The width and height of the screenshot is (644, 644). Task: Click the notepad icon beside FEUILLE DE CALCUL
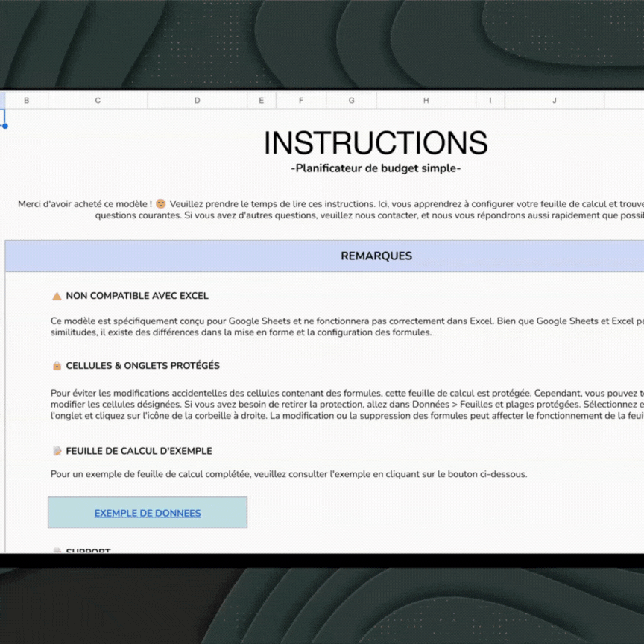pos(57,451)
